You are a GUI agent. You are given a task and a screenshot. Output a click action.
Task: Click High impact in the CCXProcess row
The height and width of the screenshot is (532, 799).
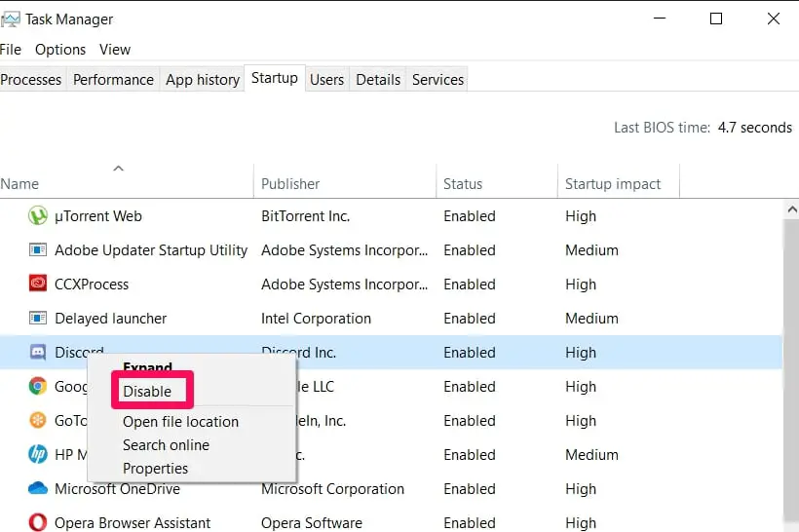[x=581, y=285]
